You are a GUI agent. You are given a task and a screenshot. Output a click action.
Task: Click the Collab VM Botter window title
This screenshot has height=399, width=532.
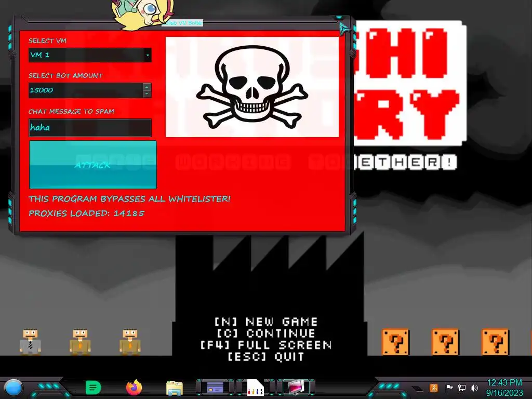coord(182,23)
